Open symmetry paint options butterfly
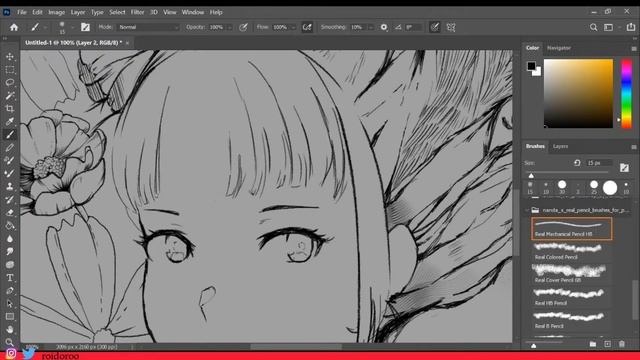This screenshot has height=360, width=640. tap(451, 27)
